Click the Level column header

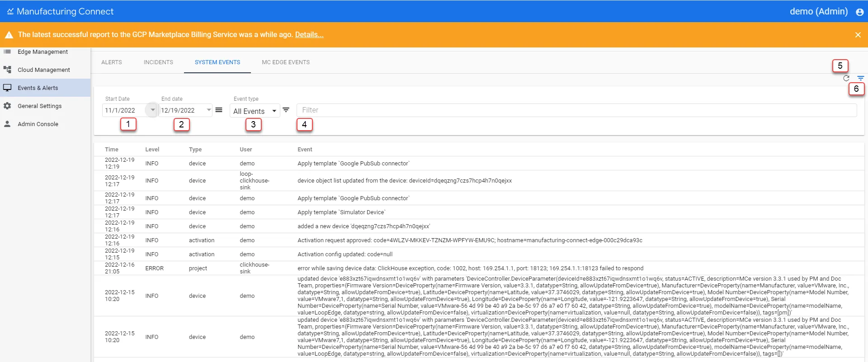click(152, 150)
